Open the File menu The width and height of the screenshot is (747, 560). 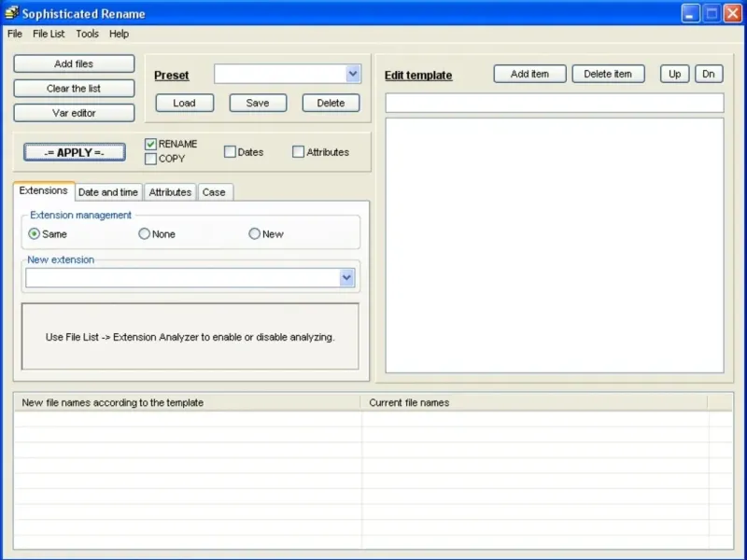pos(15,34)
